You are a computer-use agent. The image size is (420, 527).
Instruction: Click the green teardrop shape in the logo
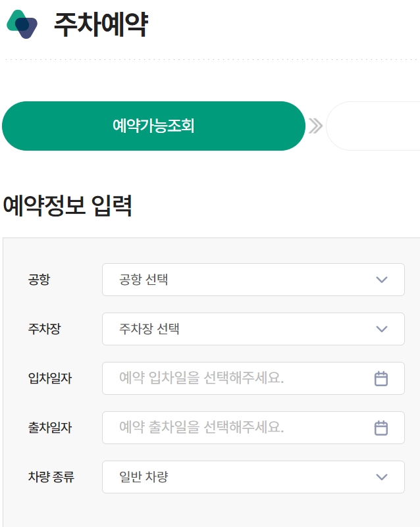click(x=18, y=18)
